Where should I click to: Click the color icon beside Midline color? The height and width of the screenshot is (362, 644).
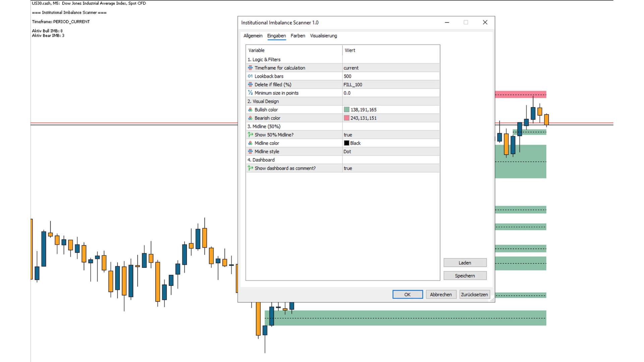250,143
